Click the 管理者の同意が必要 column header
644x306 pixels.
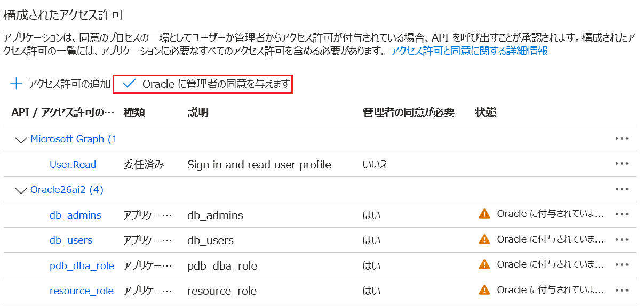409,112
